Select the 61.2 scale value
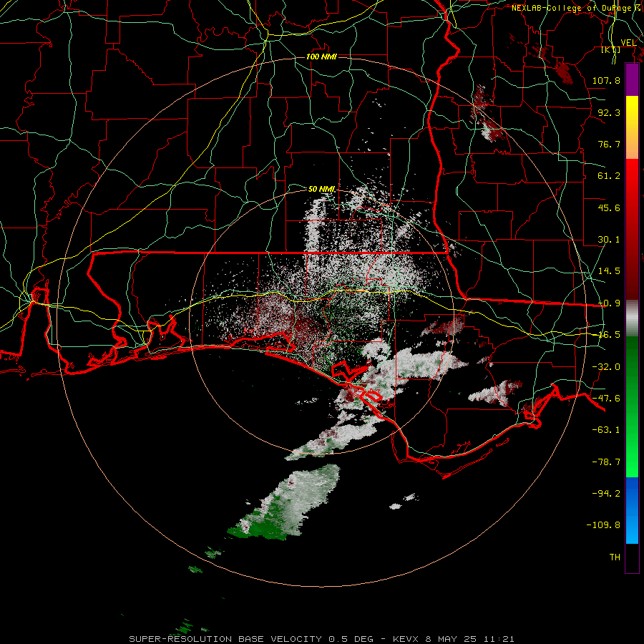The width and height of the screenshot is (644, 644). tap(609, 176)
